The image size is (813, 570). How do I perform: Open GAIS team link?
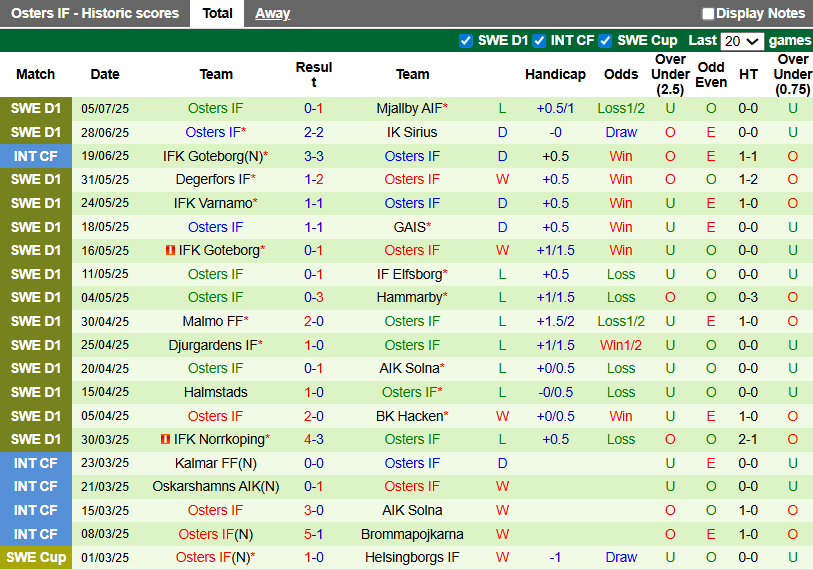412,227
